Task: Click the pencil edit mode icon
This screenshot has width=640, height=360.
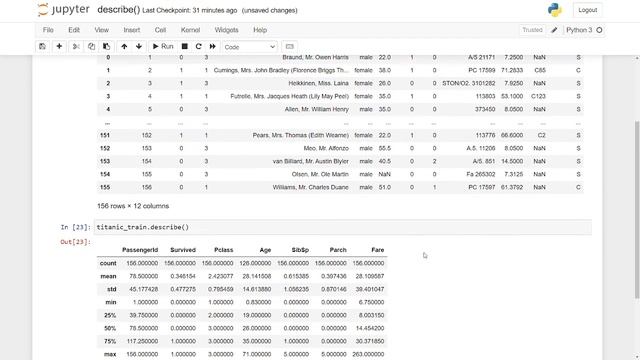Action: [554, 30]
